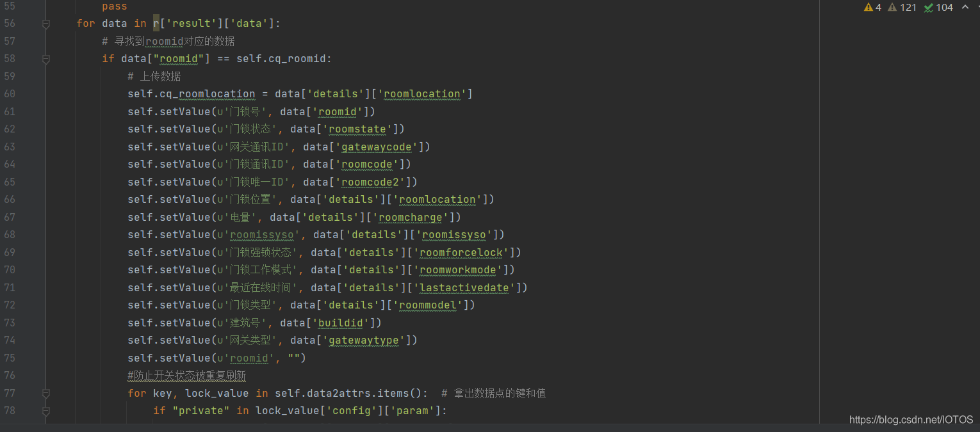Collapse the for loop at line 56
The image size is (980, 432).
pyautogui.click(x=45, y=24)
